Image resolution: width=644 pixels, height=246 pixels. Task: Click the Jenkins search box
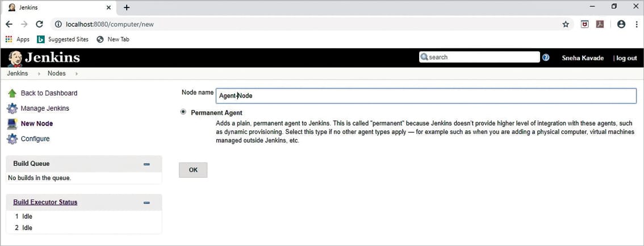point(479,57)
